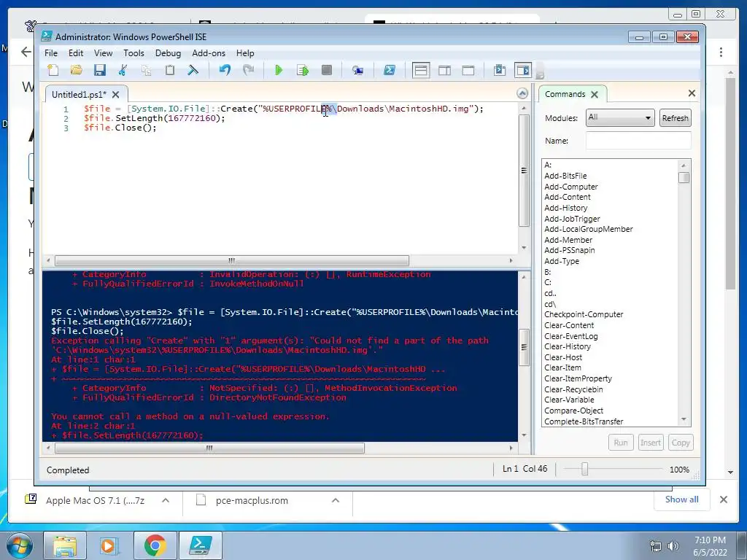Screen dimensions: 747x560
Task: Click the Refresh button in Commands pane
Action: 675,118
